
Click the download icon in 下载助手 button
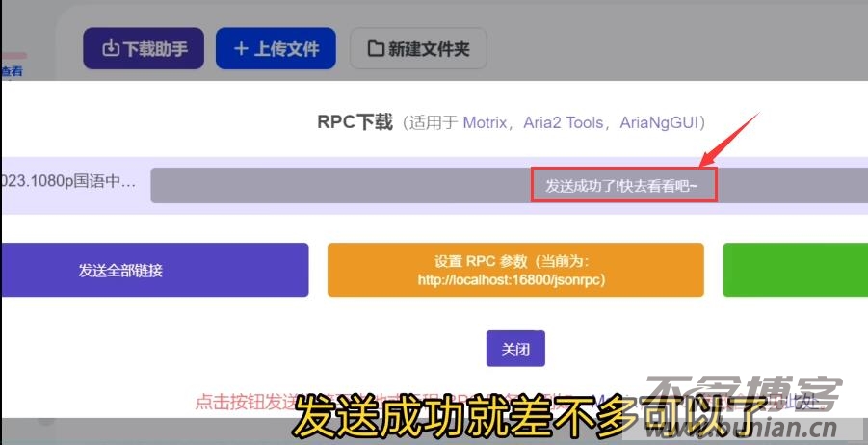click(110, 48)
